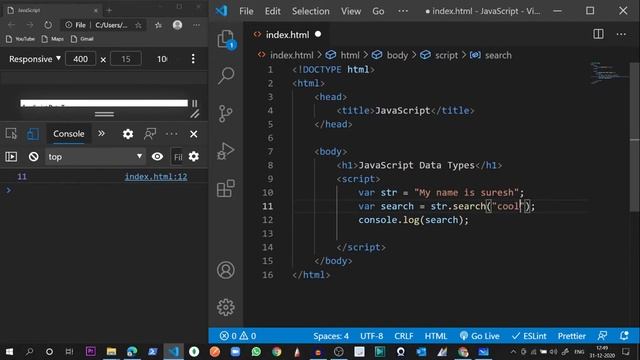Expand hidden VS Code menu items
The height and width of the screenshot is (360, 640).
(403, 11)
